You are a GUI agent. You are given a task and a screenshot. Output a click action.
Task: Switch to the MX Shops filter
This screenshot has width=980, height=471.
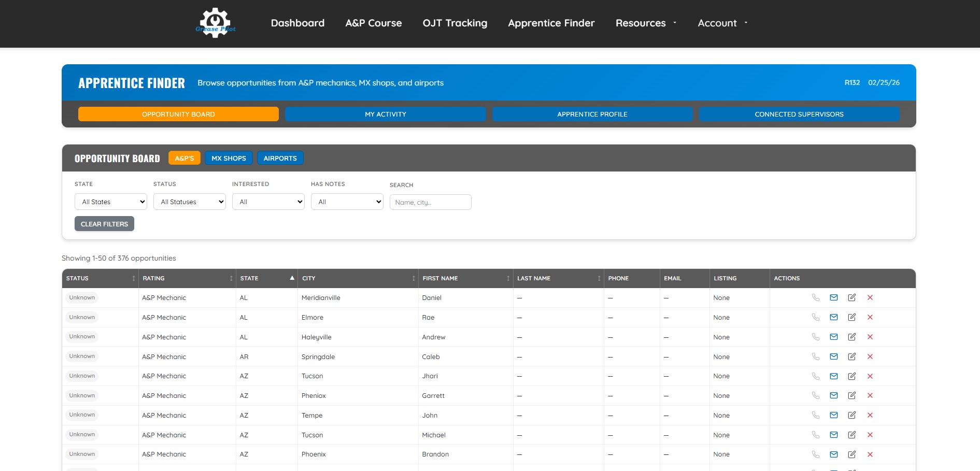coord(229,158)
